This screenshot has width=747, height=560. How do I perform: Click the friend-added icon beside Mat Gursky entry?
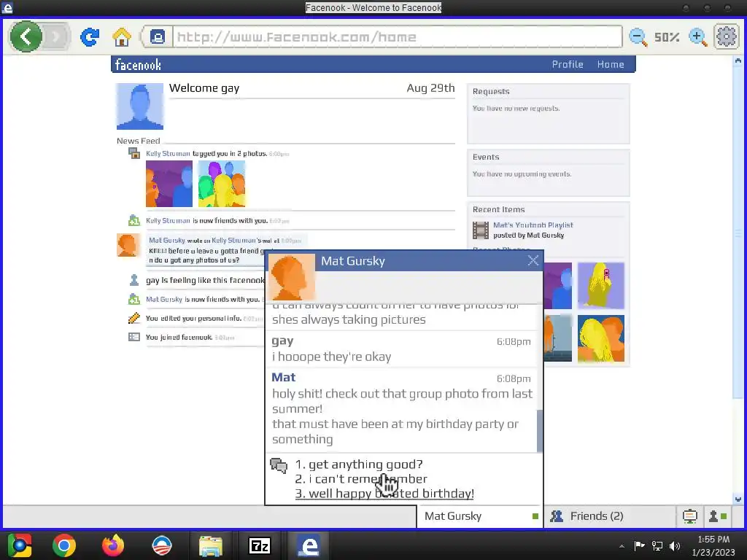click(x=134, y=299)
